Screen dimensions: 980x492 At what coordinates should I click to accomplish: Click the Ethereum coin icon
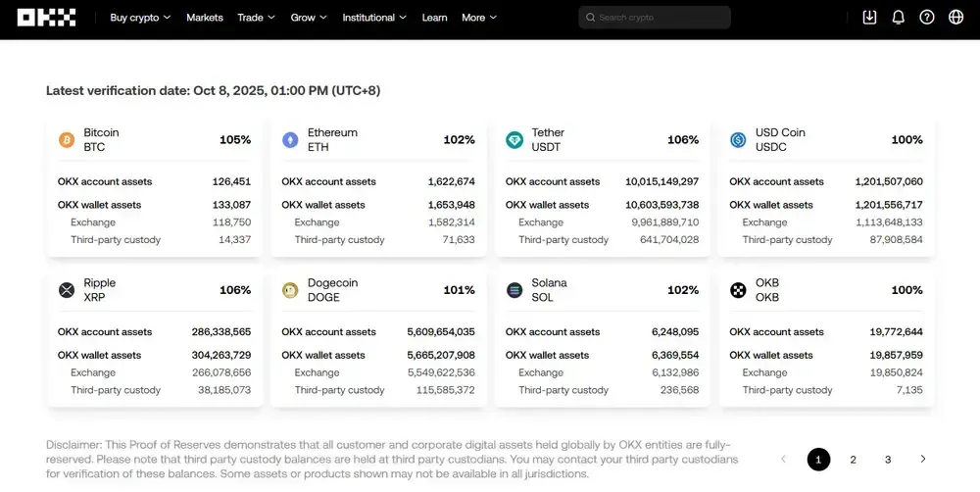click(x=290, y=140)
